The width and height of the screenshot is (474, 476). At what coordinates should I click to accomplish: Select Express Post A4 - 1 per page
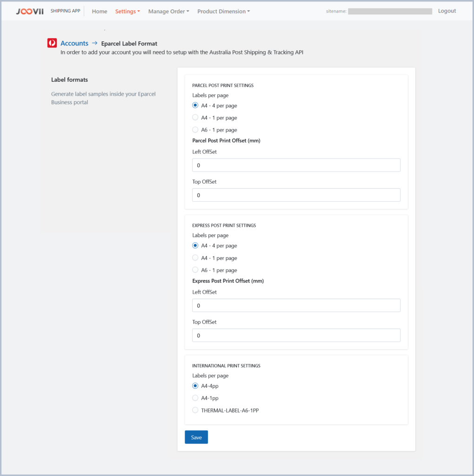tap(195, 258)
